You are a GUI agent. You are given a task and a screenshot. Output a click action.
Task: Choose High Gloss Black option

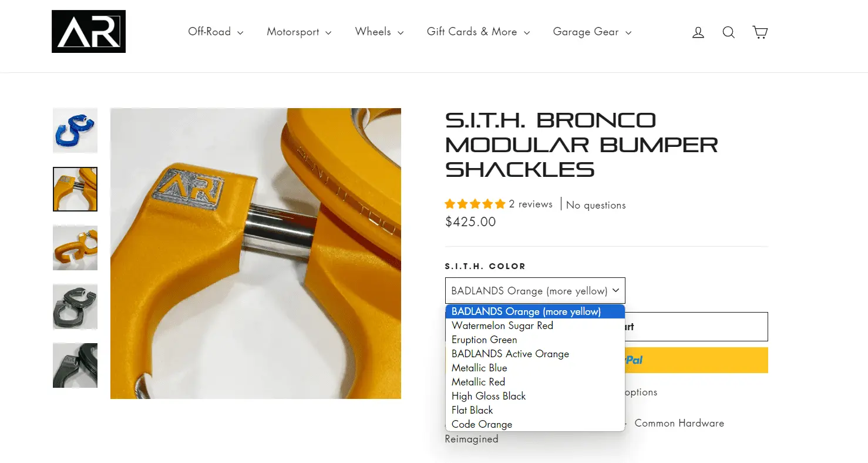[489, 396]
